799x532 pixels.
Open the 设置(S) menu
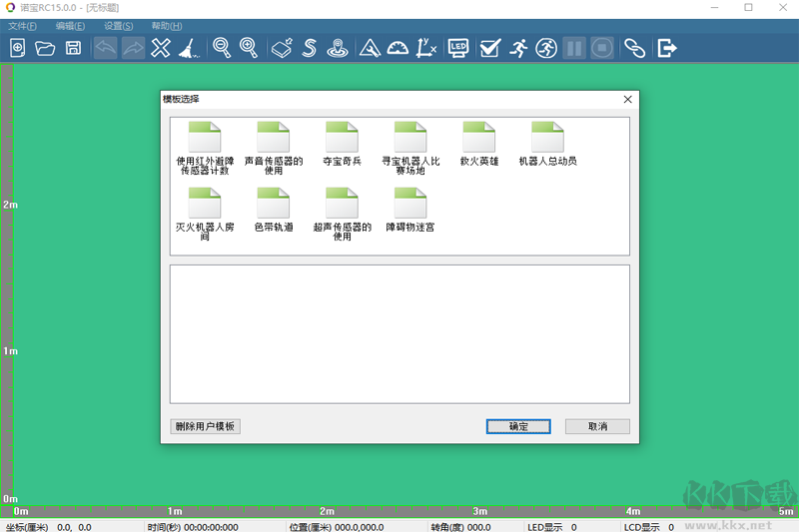tap(118, 26)
